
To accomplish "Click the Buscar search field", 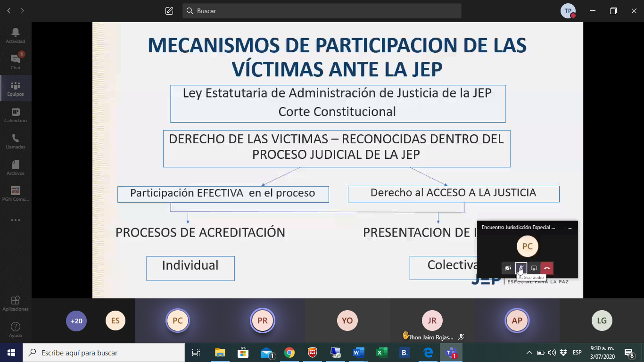I will click(322, 11).
